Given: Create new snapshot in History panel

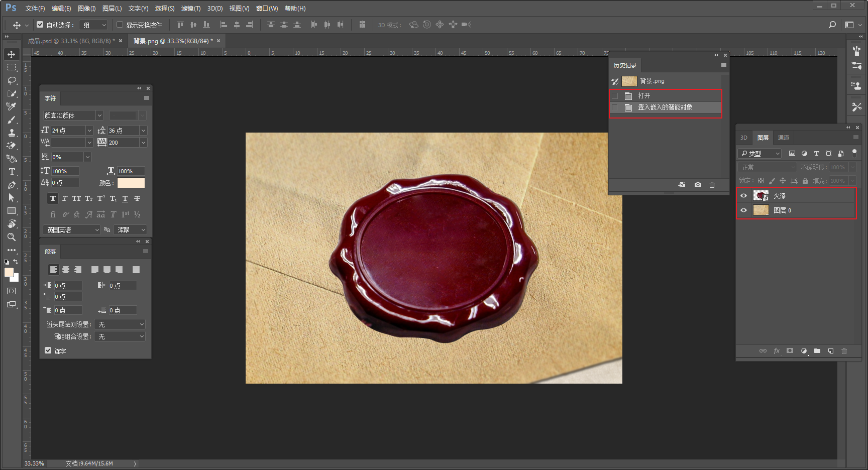Looking at the screenshot, I should tap(698, 185).
